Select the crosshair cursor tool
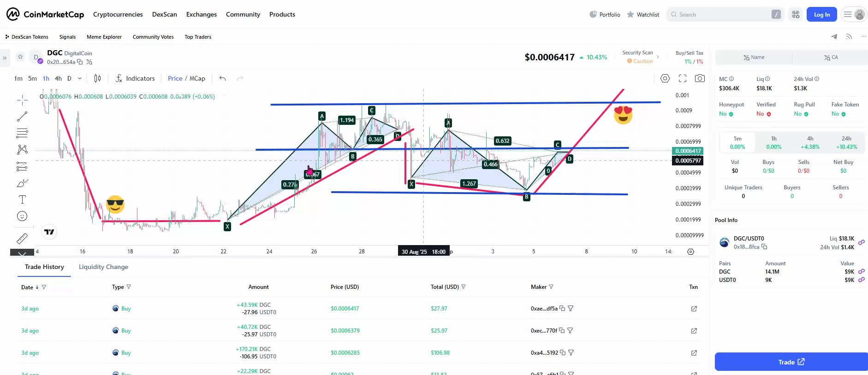The height and width of the screenshot is (375, 868). point(22,100)
